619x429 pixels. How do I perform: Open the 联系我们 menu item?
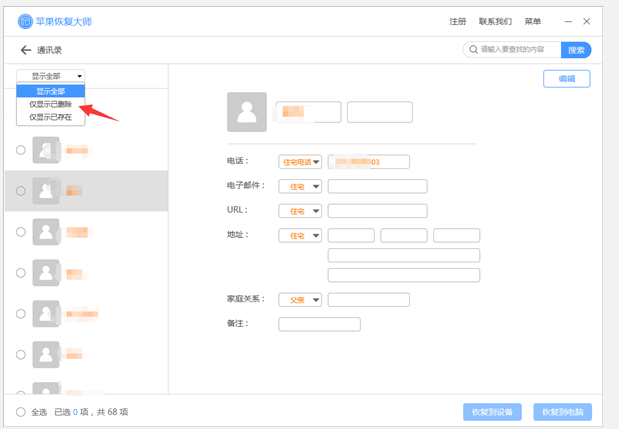pos(495,21)
